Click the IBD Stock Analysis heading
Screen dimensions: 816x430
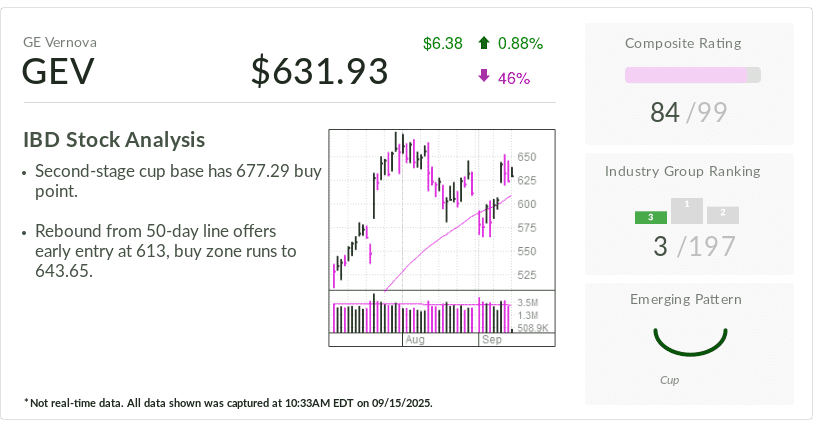tap(114, 140)
